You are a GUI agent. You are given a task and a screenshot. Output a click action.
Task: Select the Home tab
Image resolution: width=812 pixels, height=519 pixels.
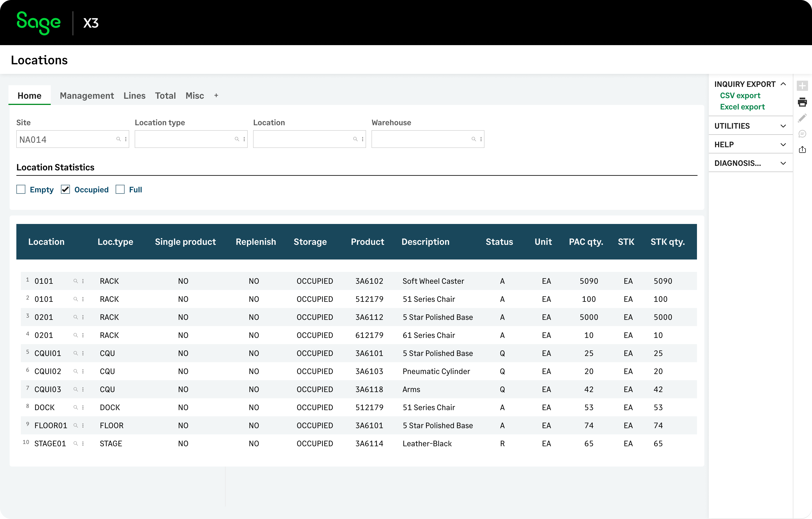click(30, 96)
